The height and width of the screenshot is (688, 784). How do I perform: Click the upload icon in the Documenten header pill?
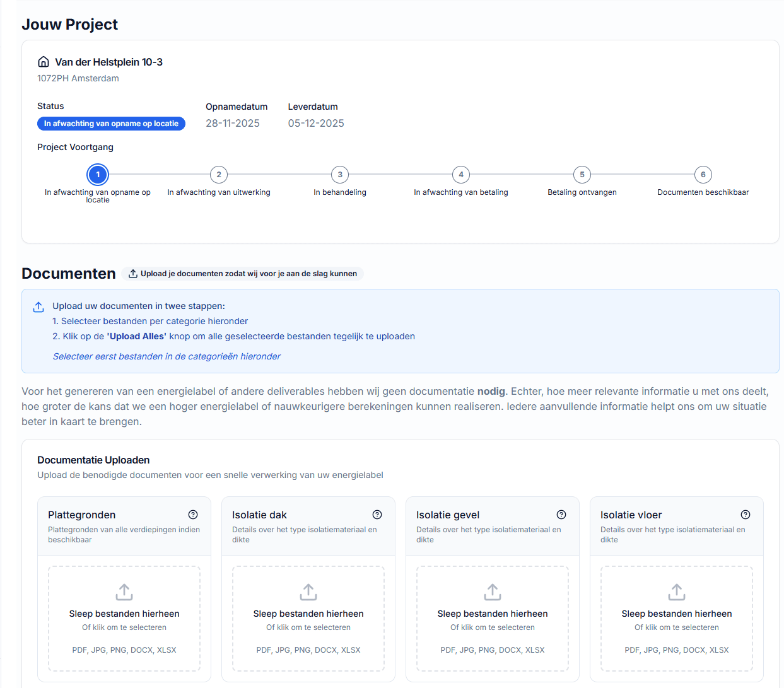point(132,273)
